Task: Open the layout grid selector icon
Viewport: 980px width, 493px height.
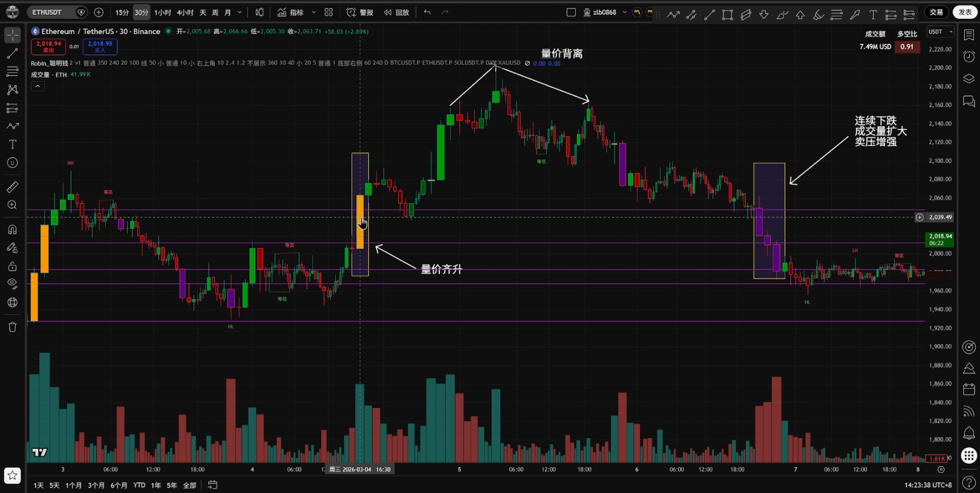Action: 328,12
